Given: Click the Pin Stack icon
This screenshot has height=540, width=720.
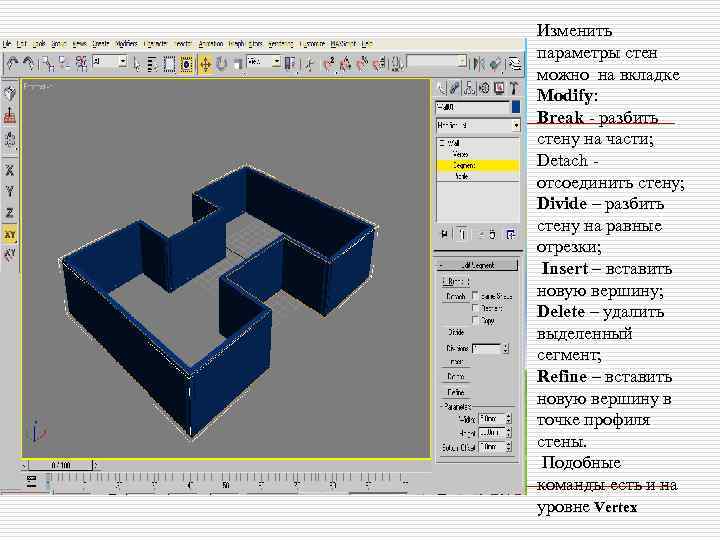Looking at the screenshot, I should point(444,235).
